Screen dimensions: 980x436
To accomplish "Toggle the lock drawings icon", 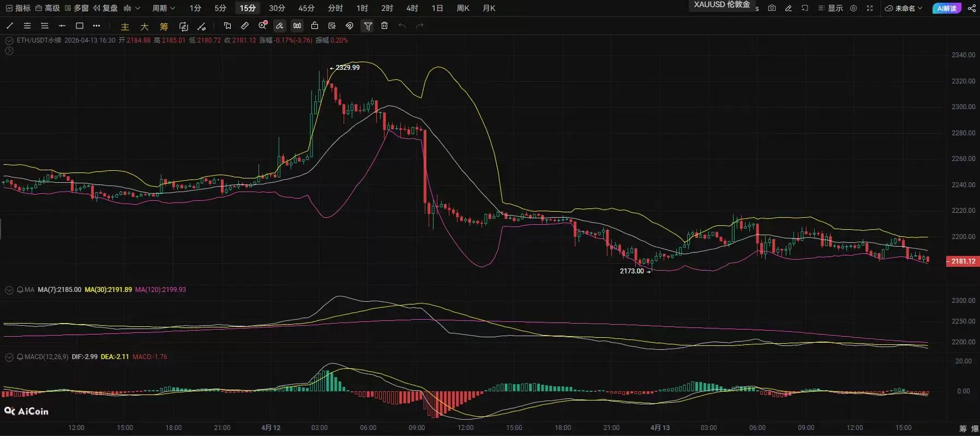I will point(315,26).
